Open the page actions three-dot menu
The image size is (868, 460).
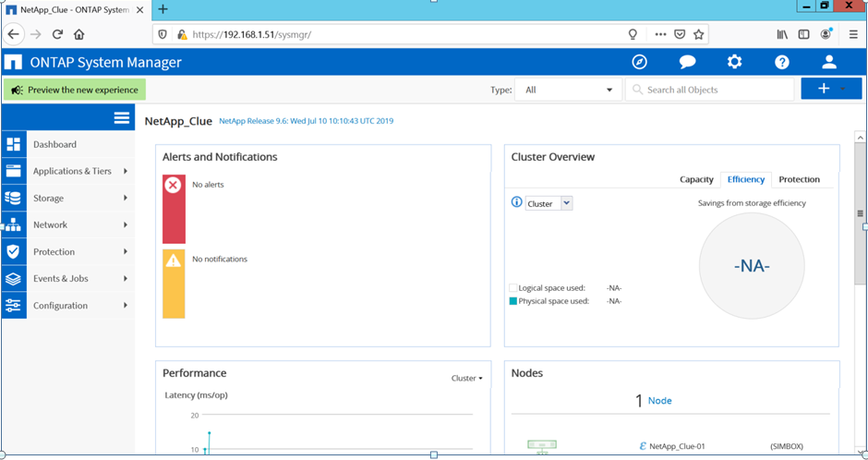click(x=660, y=34)
